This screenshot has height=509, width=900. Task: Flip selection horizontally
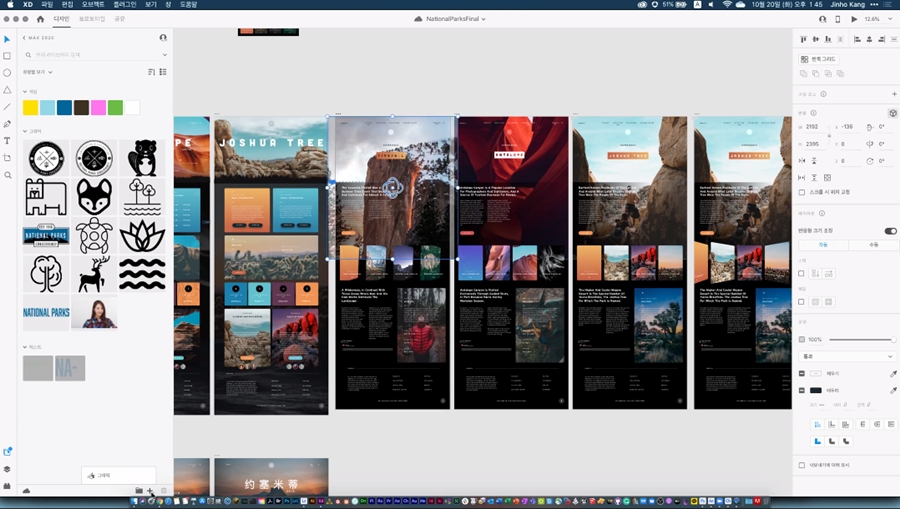tap(802, 161)
